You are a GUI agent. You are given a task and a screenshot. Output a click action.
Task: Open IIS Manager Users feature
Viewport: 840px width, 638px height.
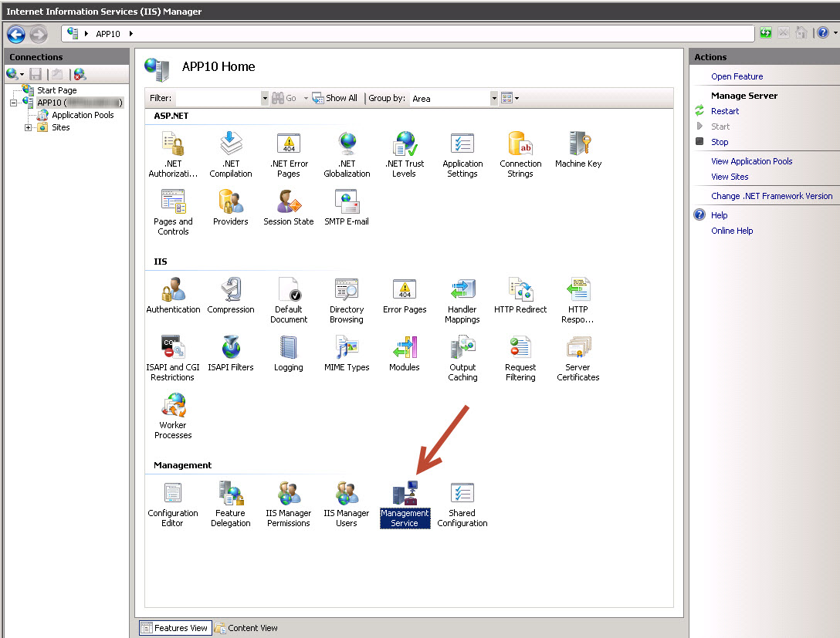347,504
